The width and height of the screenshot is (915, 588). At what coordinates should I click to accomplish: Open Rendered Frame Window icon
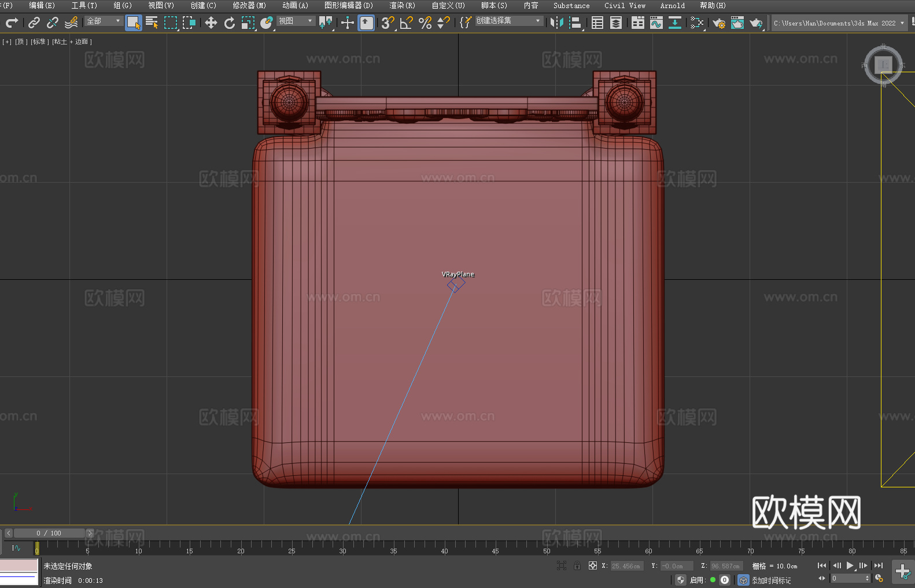click(737, 23)
